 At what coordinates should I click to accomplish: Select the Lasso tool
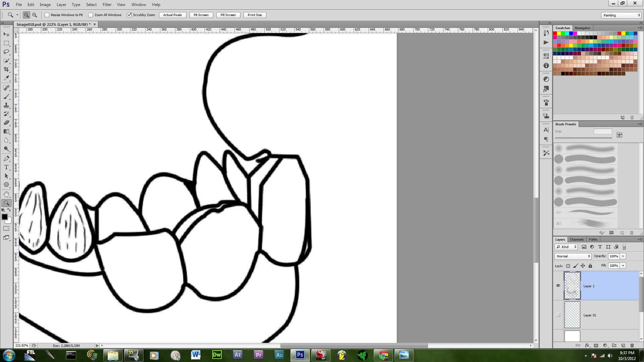tap(6, 52)
